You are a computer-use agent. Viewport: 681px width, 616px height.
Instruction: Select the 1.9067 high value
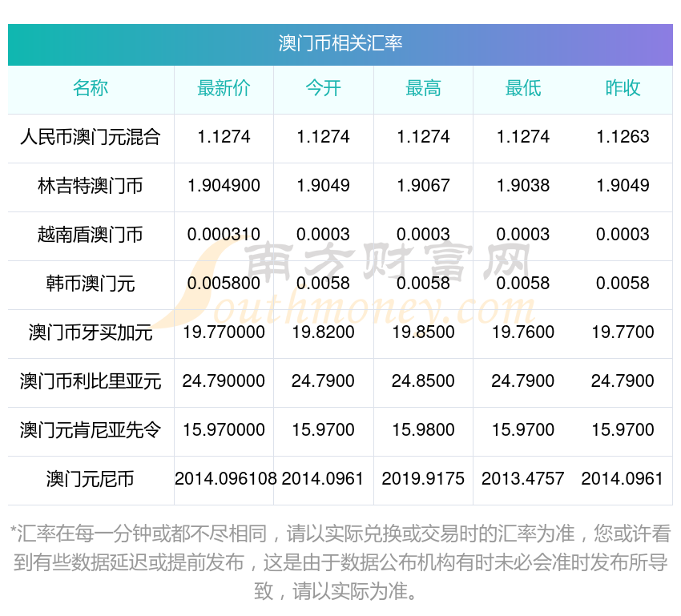click(423, 186)
